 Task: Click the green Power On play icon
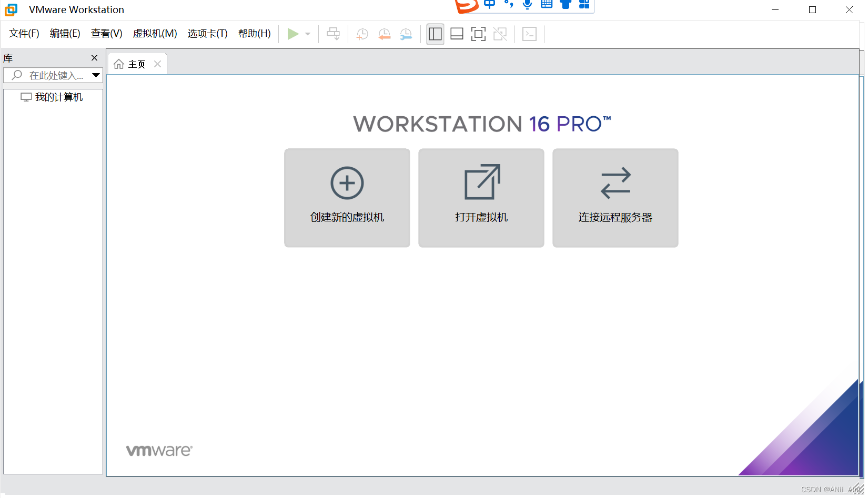click(293, 34)
